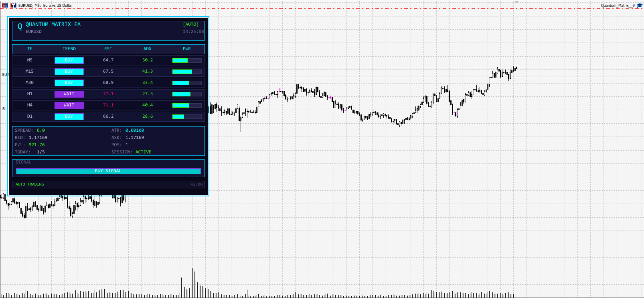Screen dimensions: 644x298
Task: Click the P/L value $21.76
Action: click(x=37, y=145)
